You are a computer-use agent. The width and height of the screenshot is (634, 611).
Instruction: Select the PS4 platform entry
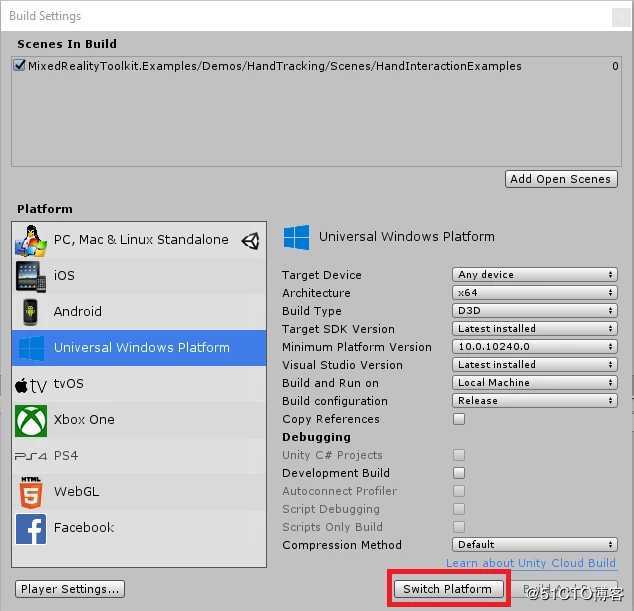(139, 456)
